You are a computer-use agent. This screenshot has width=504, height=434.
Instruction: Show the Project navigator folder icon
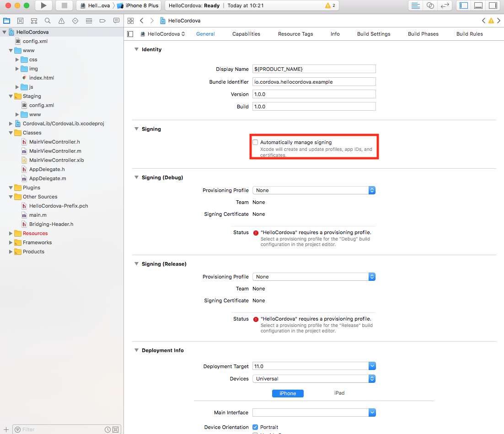(7, 21)
